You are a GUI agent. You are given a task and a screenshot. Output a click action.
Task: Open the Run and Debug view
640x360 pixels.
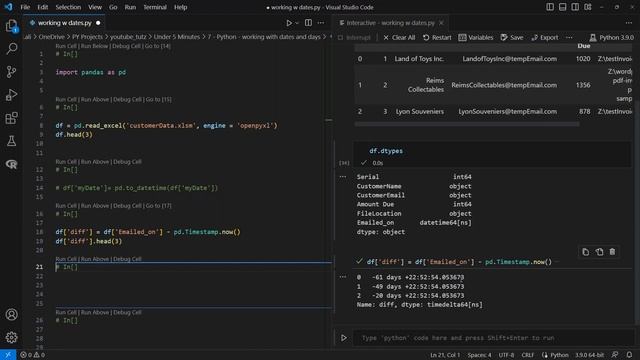click(x=11, y=95)
